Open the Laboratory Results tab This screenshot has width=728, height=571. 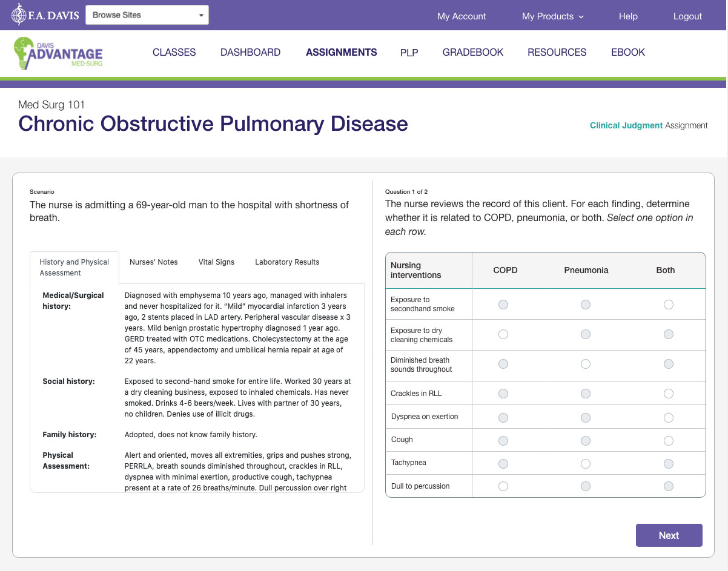pos(287,262)
